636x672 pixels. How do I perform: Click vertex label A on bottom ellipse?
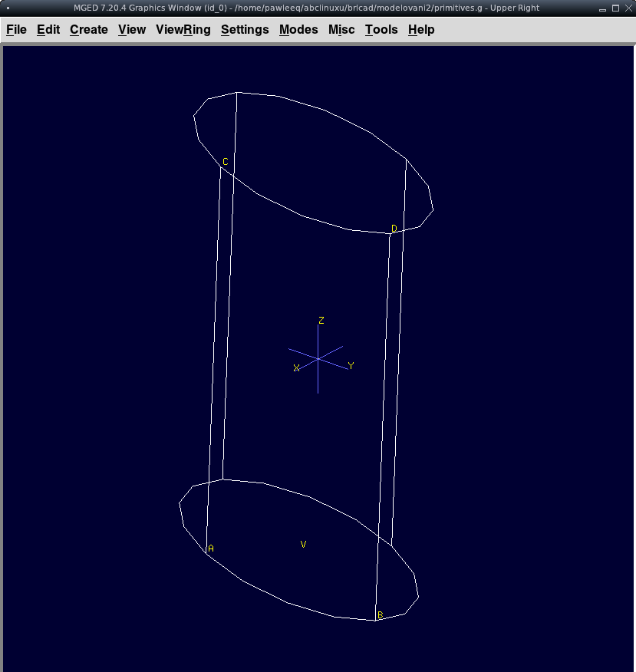pyautogui.click(x=211, y=548)
